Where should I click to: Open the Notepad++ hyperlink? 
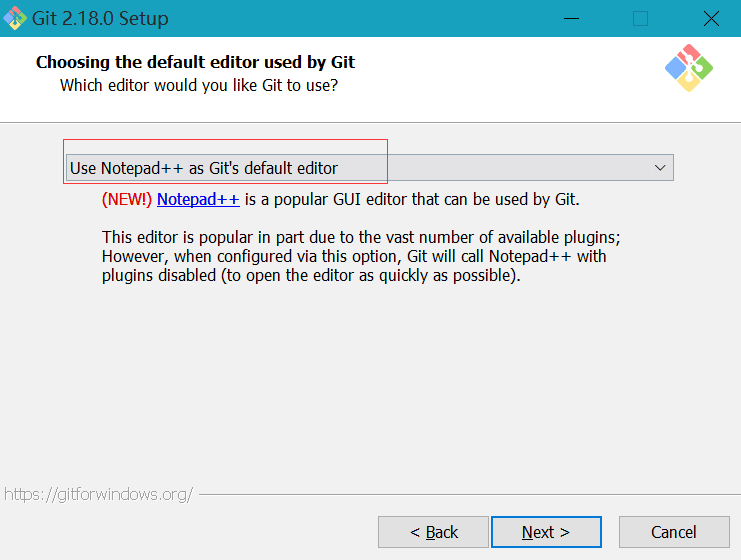coord(198,199)
